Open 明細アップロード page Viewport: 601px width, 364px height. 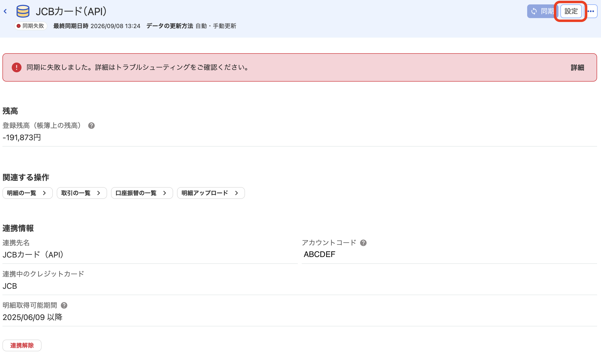click(211, 193)
